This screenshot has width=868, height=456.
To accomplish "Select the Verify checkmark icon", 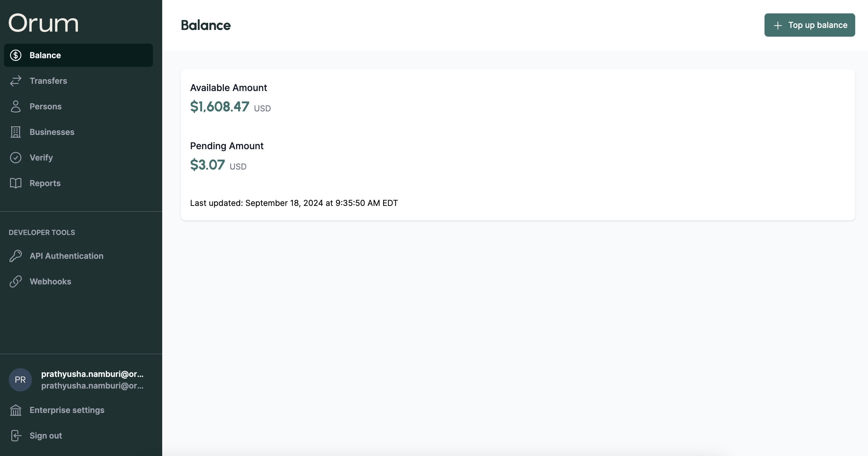I will [x=16, y=157].
